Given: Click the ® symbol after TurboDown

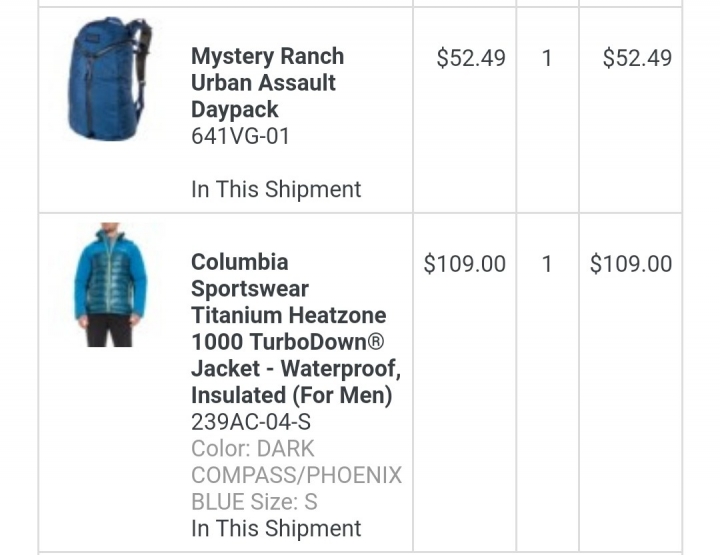Looking at the screenshot, I should 376,342.
